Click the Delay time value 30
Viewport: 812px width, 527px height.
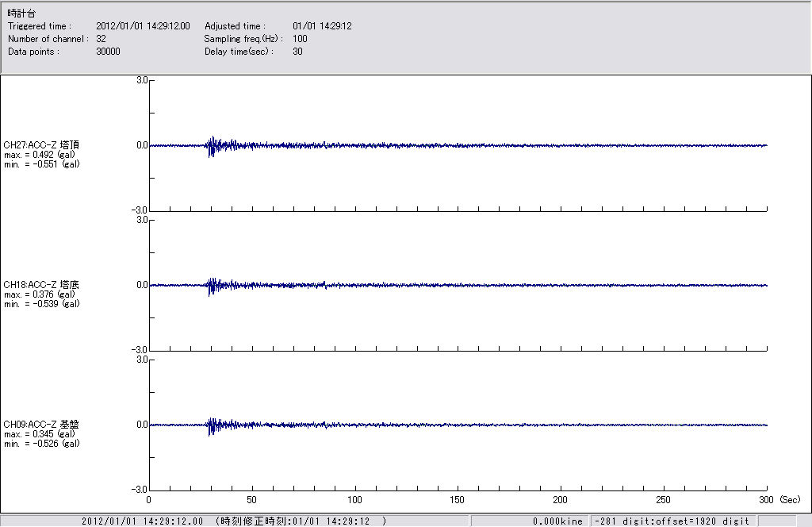297,52
